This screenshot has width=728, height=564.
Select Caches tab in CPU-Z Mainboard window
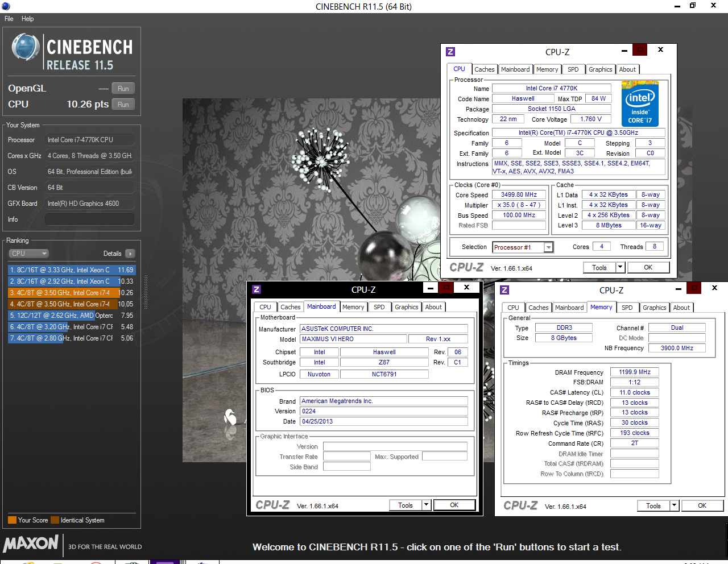291,307
